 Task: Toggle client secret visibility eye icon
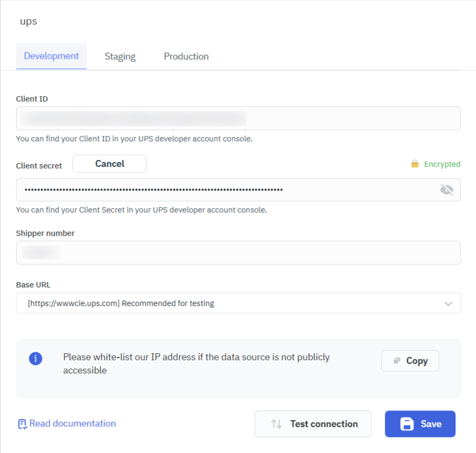tap(447, 190)
